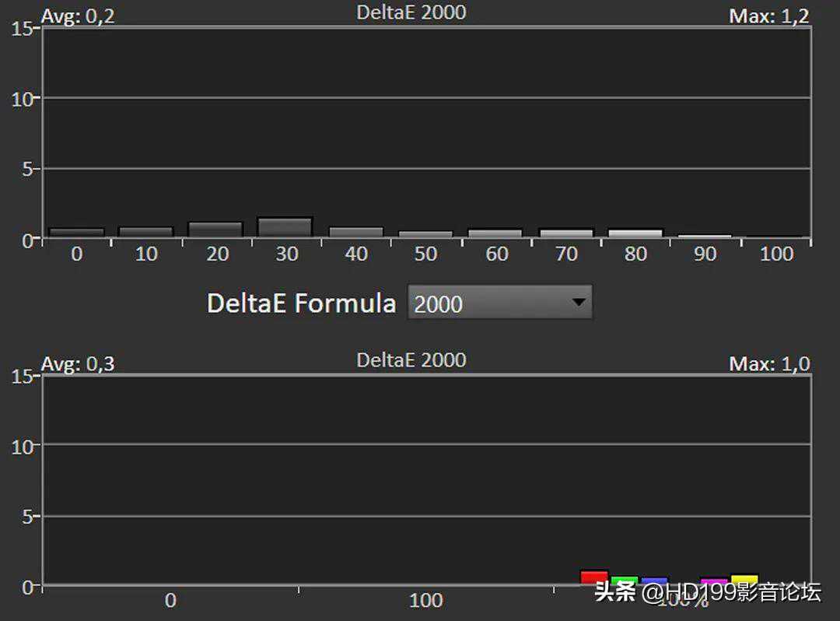Image resolution: width=840 pixels, height=621 pixels.
Task: Pick the magenta color bar
Action: click(713, 581)
